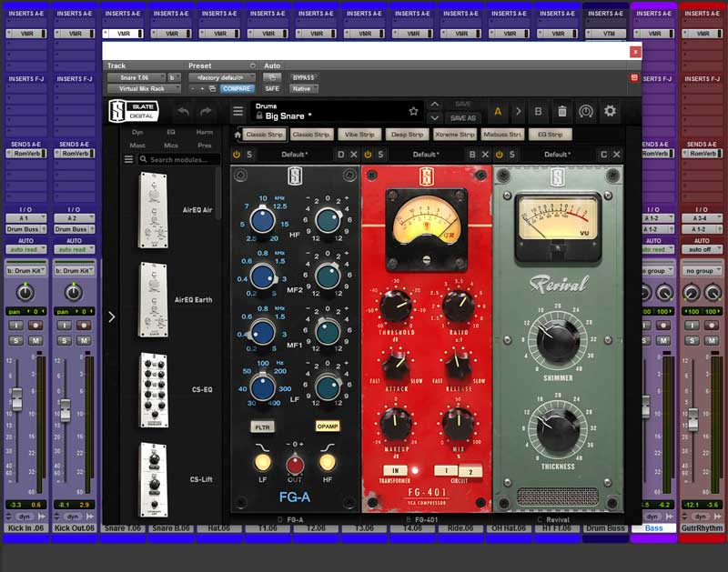Solo the Revival module slot
This screenshot has width=728, height=572.
[512, 155]
